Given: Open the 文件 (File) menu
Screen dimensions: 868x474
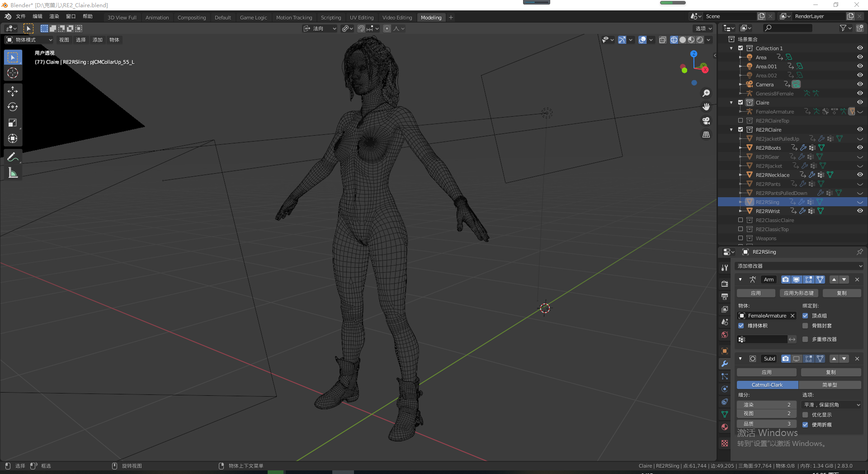Looking at the screenshot, I should 21,16.
